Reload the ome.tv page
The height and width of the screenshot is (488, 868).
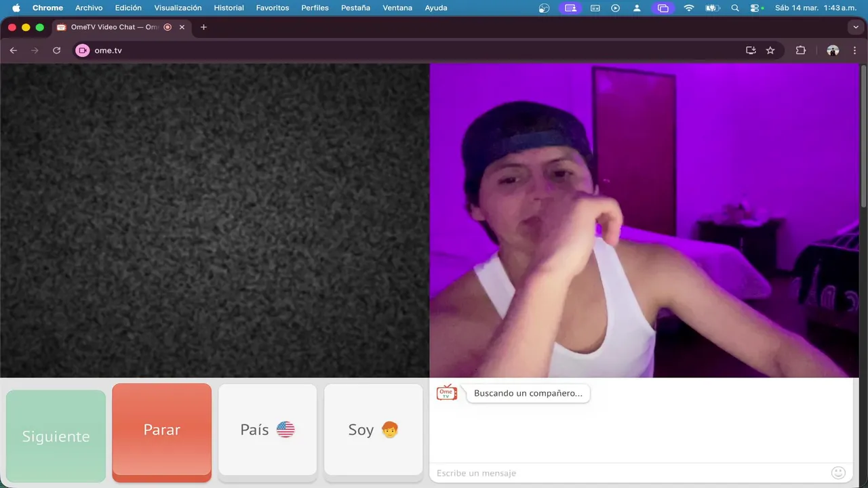tap(57, 50)
